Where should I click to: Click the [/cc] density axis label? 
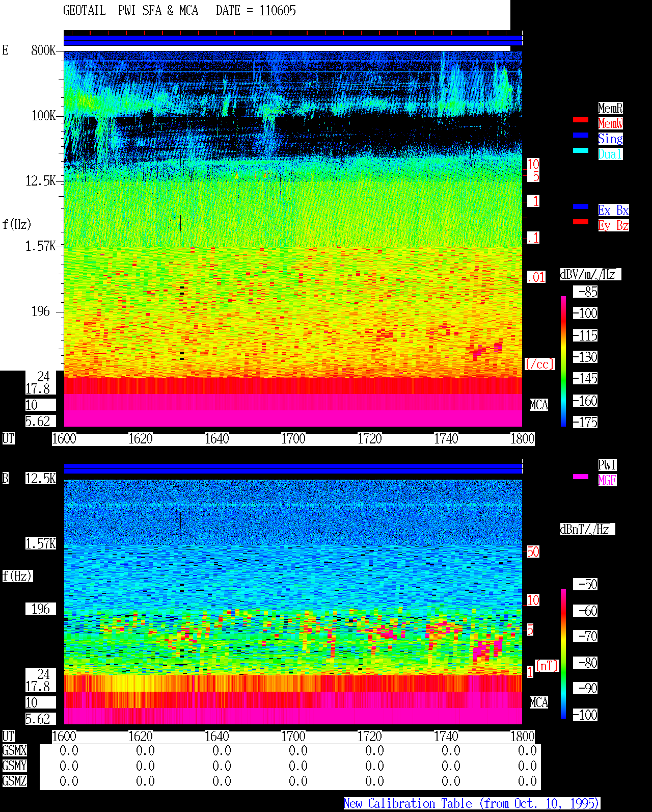coord(539,364)
